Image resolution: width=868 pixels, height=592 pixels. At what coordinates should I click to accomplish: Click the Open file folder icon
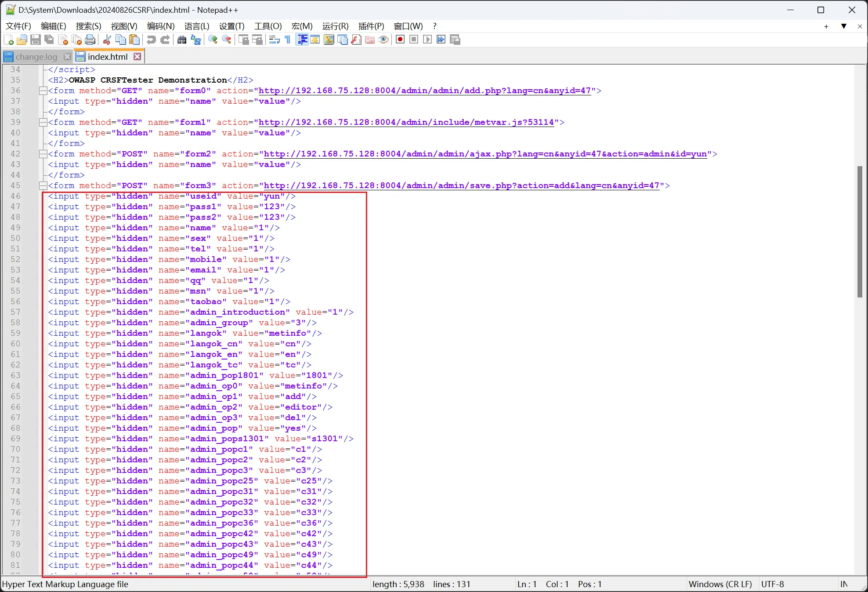22,40
